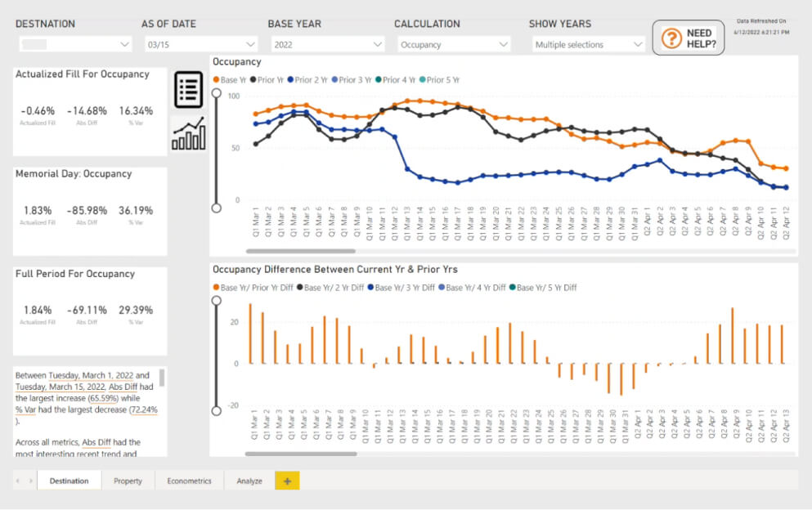Click the orange question mark help icon
812x510 pixels.
coord(671,38)
